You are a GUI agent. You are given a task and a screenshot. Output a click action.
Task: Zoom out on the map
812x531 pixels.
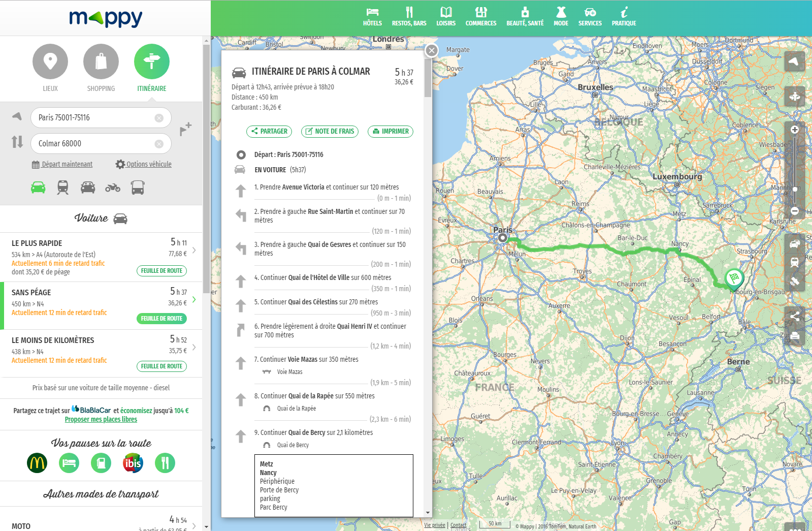point(795,211)
